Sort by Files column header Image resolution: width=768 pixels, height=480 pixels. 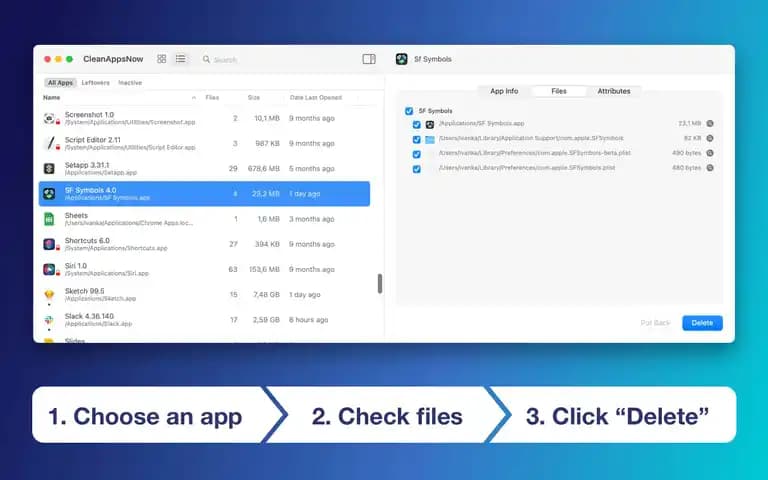(212, 97)
